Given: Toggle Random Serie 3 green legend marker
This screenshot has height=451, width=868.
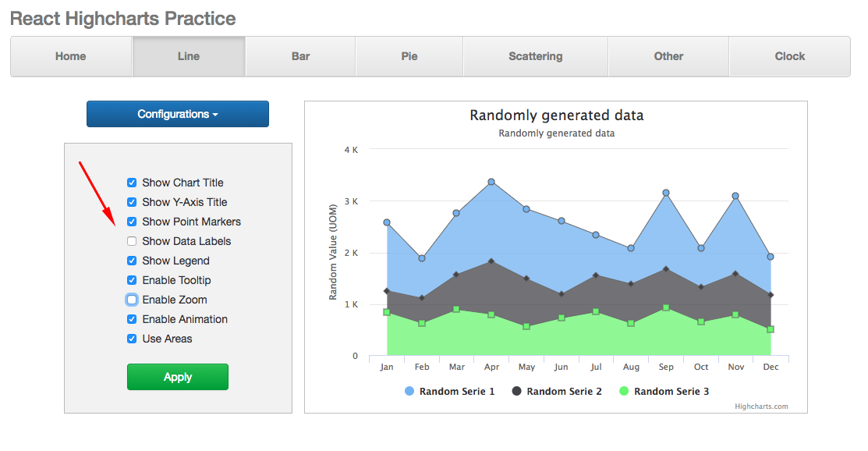Looking at the screenshot, I should coord(622,391).
